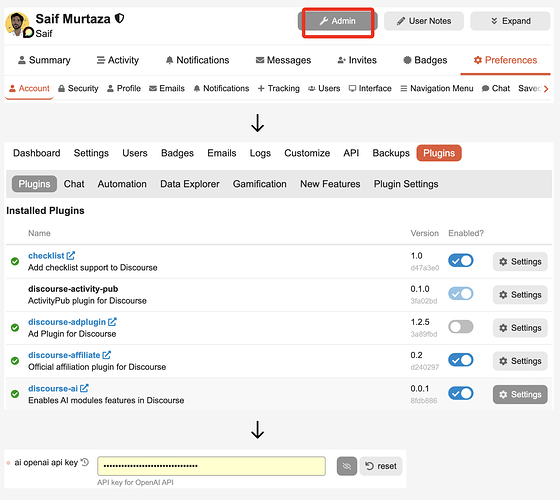Click external link icon next to discourse-ai
Screen dimensions: 560x500
[84, 388]
